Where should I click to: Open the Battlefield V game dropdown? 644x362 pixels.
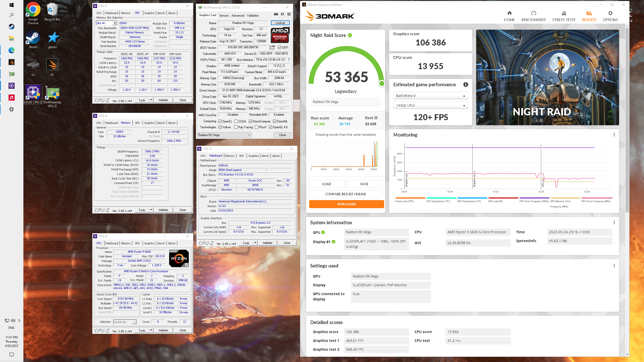coord(430,96)
